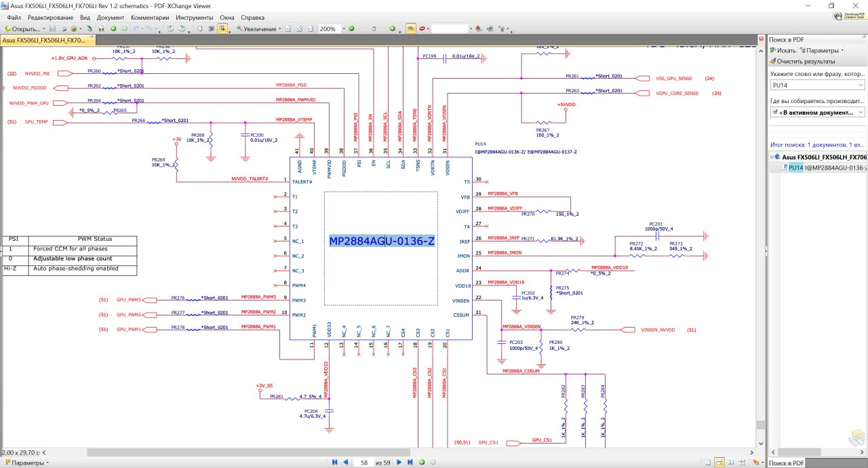868x468 pixels.
Task: Activate the highlighted Select tool icon
Action: point(222,29)
